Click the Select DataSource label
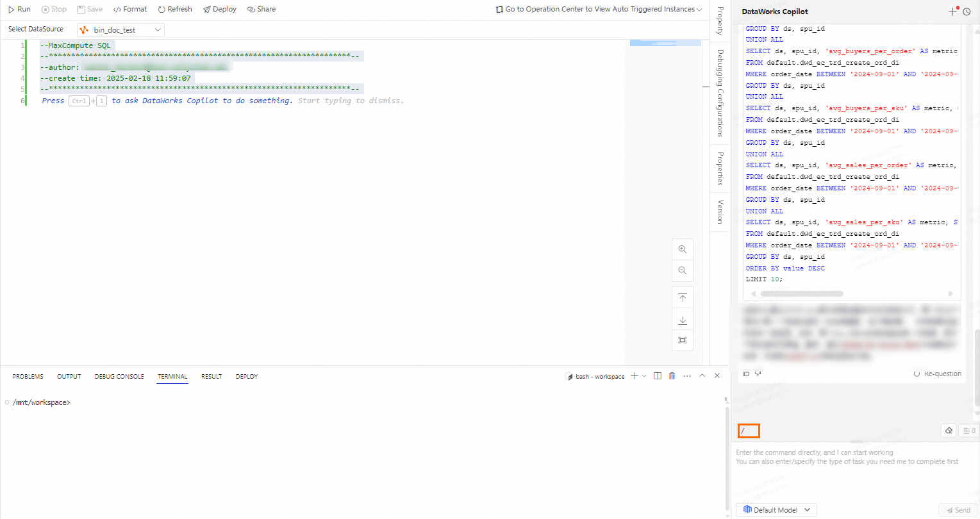The height and width of the screenshot is (519, 980). (x=36, y=29)
